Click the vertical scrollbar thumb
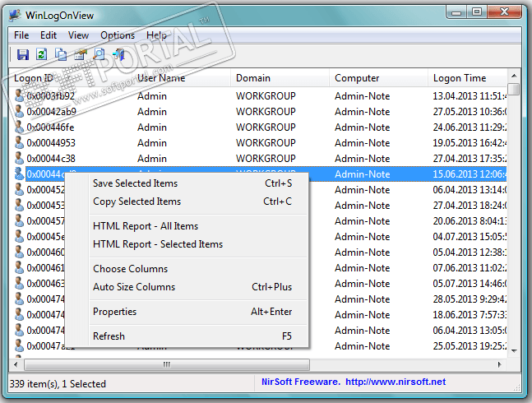 click(x=514, y=90)
